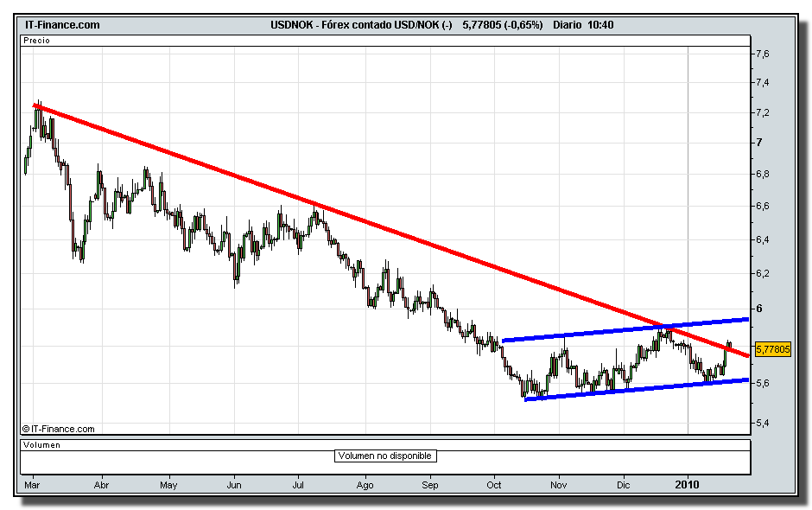Image resolution: width=812 pixels, height=510 pixels.
Task: Click the Volumen panel label
Action: pyautogui.click(x=42, y=445)
